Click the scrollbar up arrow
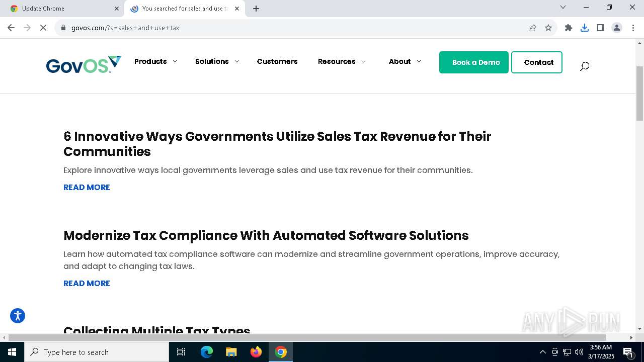 click(639, 43)
